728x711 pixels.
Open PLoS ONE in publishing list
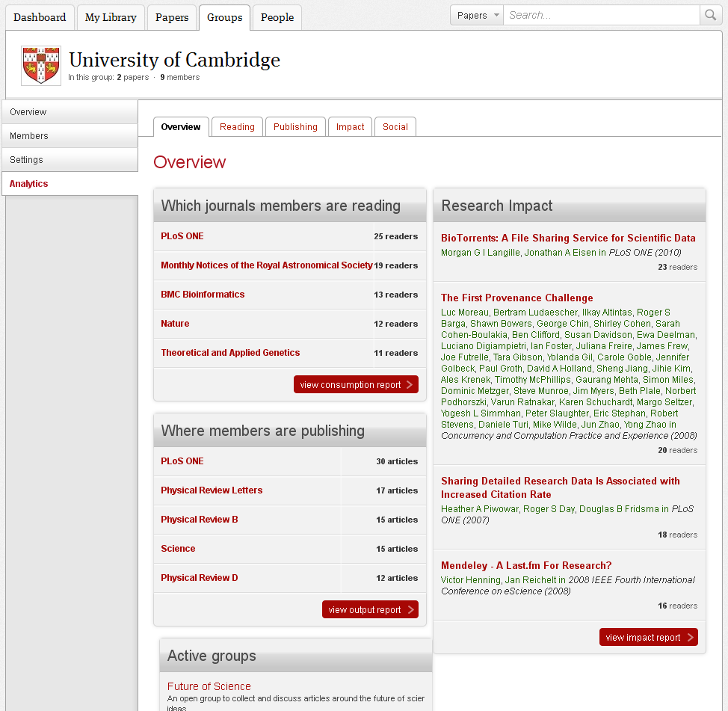(x=182, y=461)
